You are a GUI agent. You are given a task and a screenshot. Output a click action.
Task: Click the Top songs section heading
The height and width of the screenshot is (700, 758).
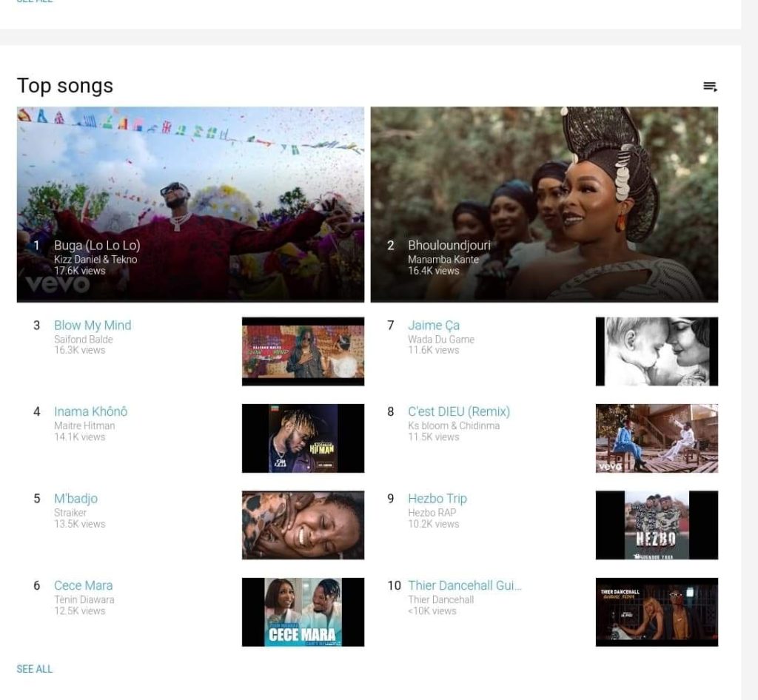click(x=65, y=86)
